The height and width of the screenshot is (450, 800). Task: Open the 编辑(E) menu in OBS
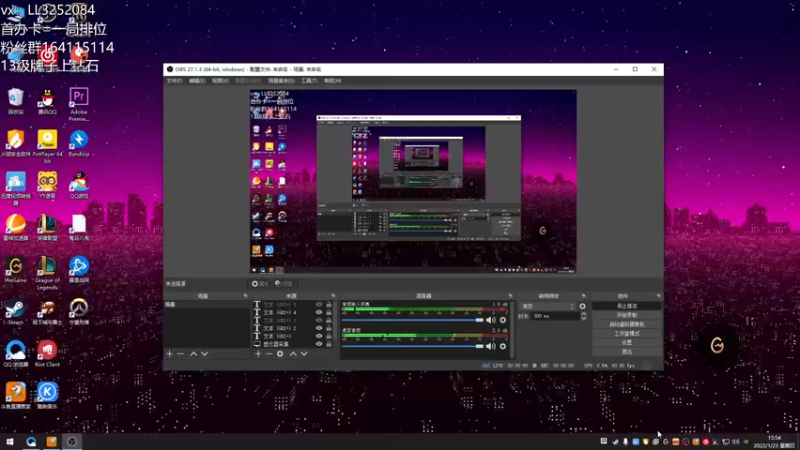point(197,81)
